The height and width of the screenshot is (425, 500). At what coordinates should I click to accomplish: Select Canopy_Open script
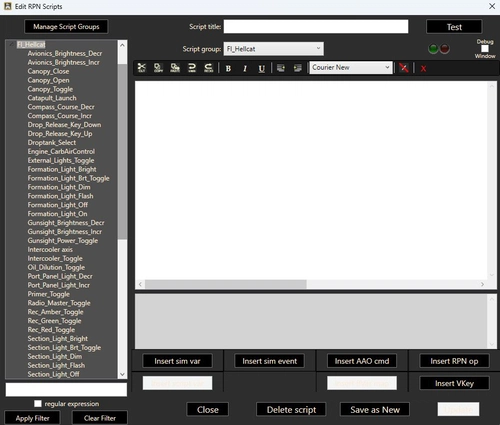[x=48, y=80]
